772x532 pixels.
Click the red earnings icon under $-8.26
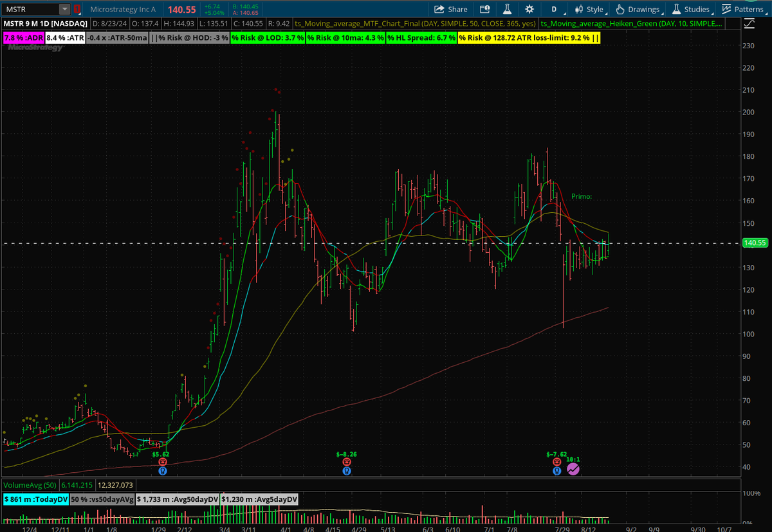point(347,461)
